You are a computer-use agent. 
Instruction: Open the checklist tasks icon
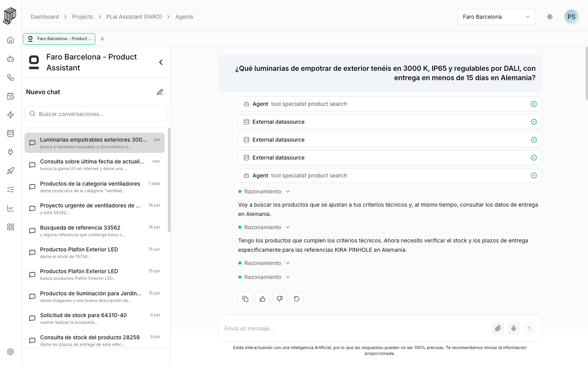point(11,190)
